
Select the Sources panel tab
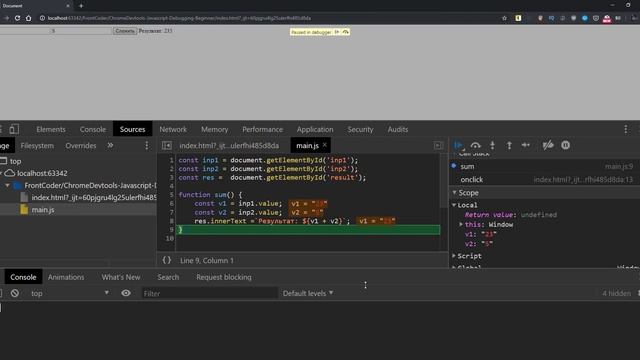[132, 129]
